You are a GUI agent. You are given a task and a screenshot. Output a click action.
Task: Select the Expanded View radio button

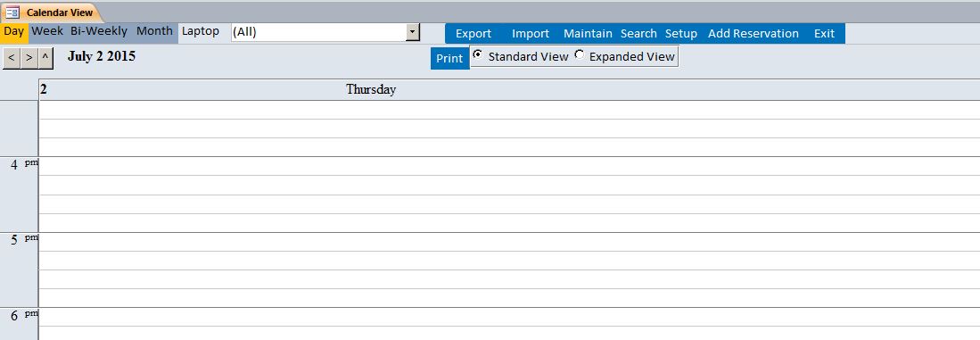click(579, 55)
